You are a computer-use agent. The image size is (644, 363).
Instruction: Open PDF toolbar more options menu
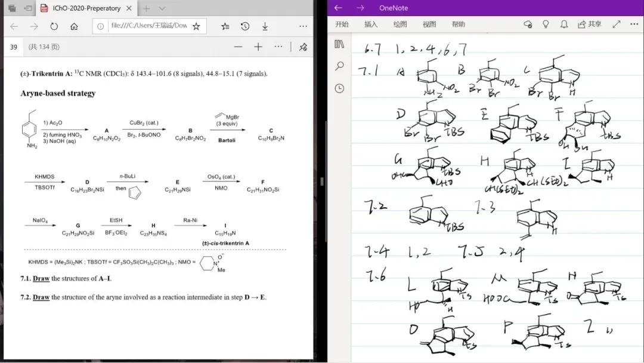coord(278,47)
